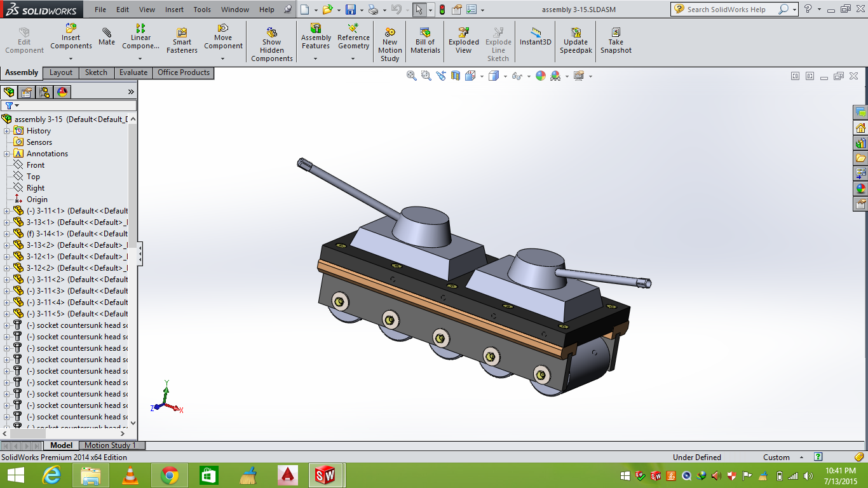Expand FeatureManager panel with double chevron

tap(131, 92)
